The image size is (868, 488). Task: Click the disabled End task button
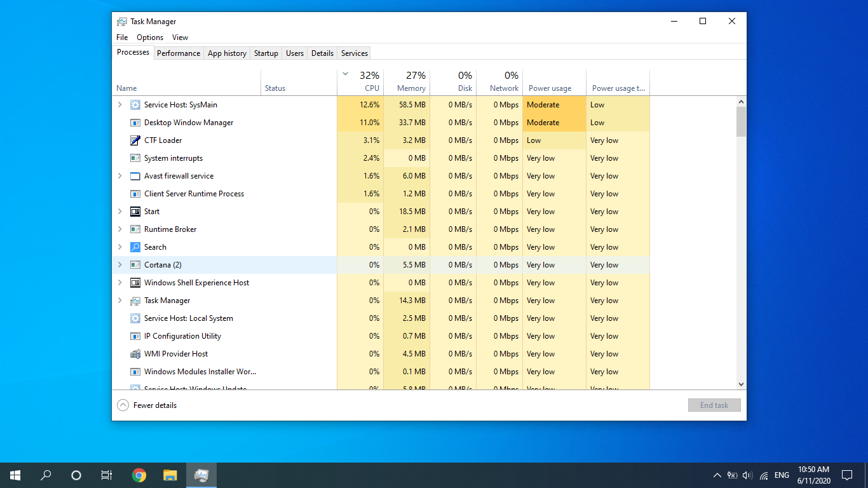point(714,405)
